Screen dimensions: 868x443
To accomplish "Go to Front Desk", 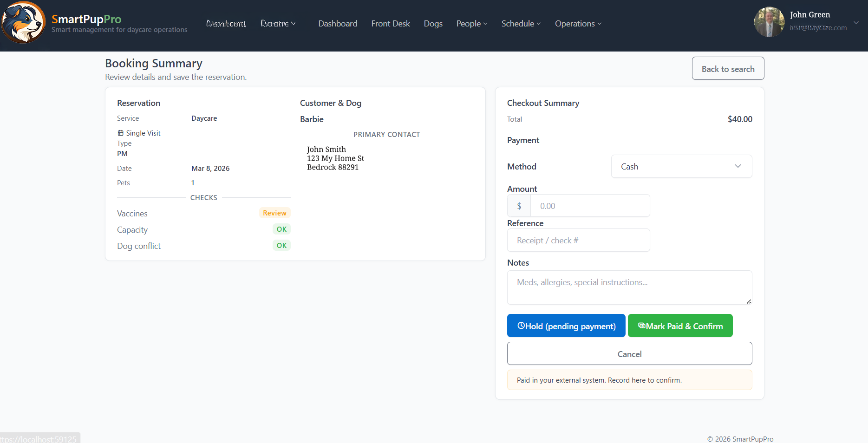I will (390, 24).
